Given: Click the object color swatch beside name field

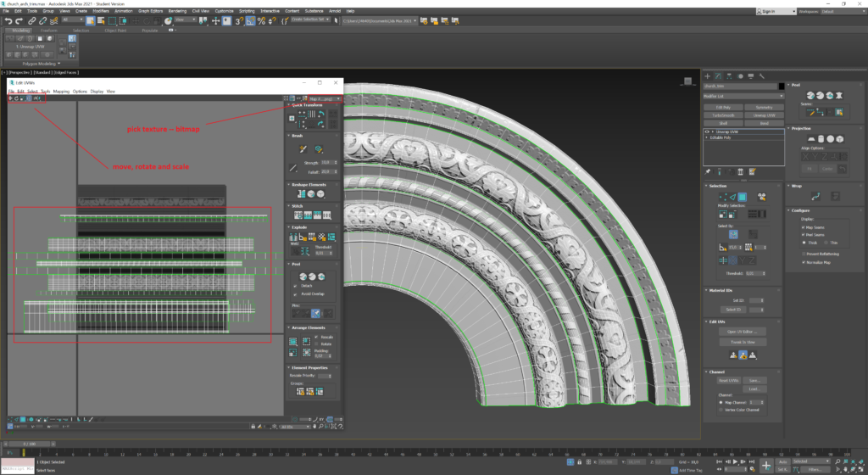Looking at the screenshot, I should pyautogui.click(x=782, y=86).
